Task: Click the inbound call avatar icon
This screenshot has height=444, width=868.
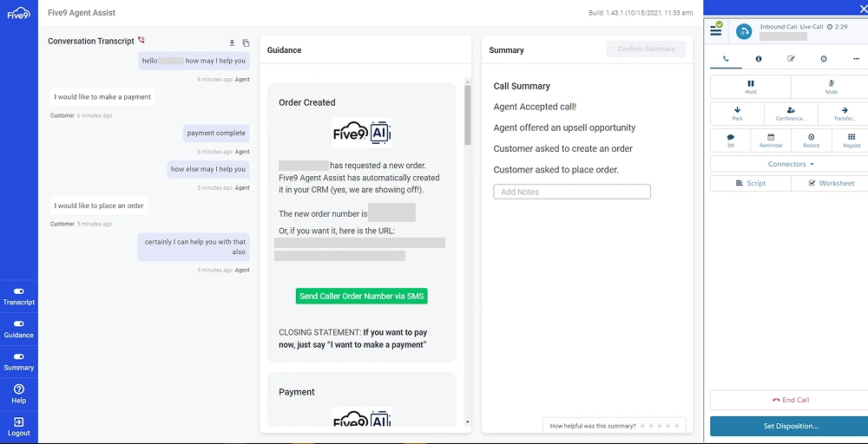Action: 744,32
